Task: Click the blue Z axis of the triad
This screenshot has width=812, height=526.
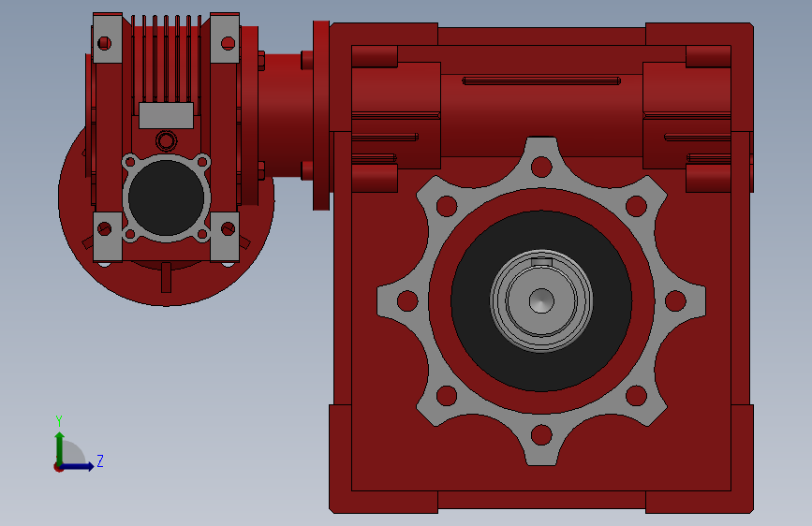Action: pyautogui.click(x=79, y=466)
